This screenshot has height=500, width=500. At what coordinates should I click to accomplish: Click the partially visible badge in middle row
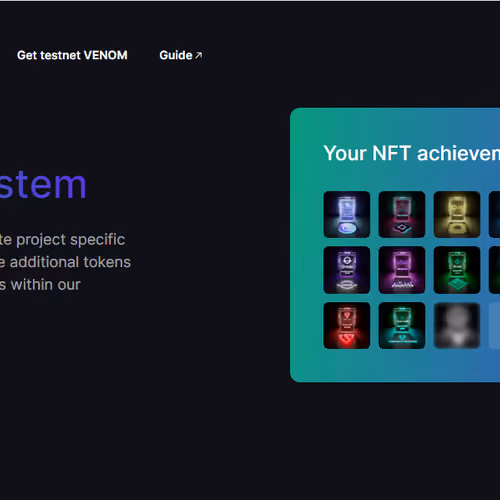click(494, 270)
